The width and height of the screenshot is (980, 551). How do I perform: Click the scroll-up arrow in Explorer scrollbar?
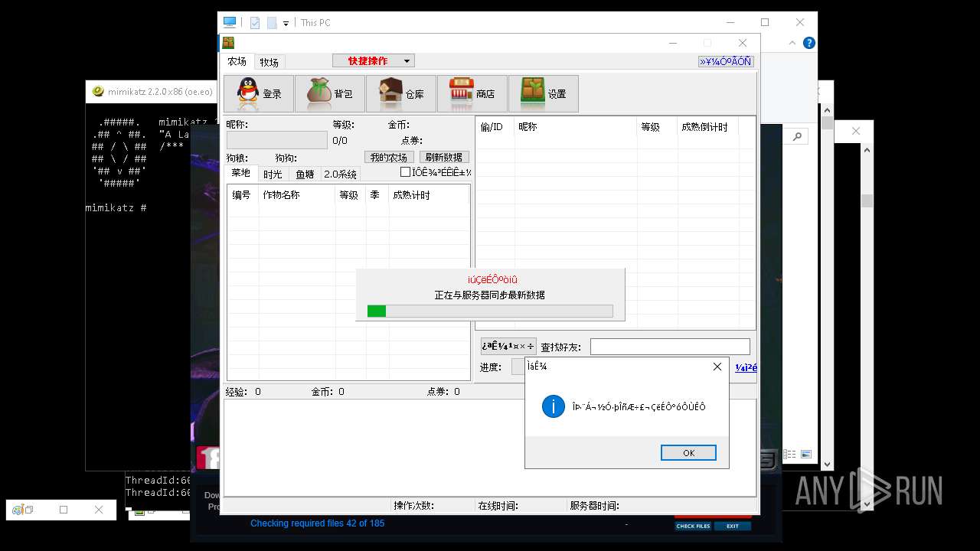point(826,112)
